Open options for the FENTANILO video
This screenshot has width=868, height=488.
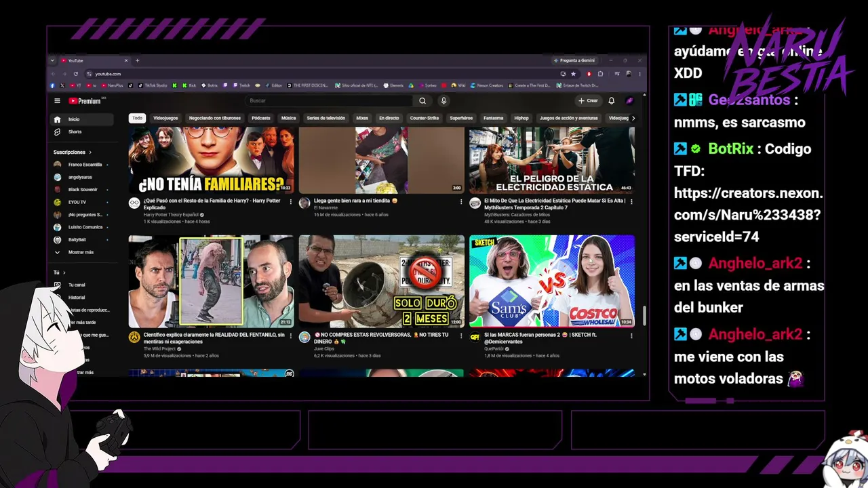(291, 335)
